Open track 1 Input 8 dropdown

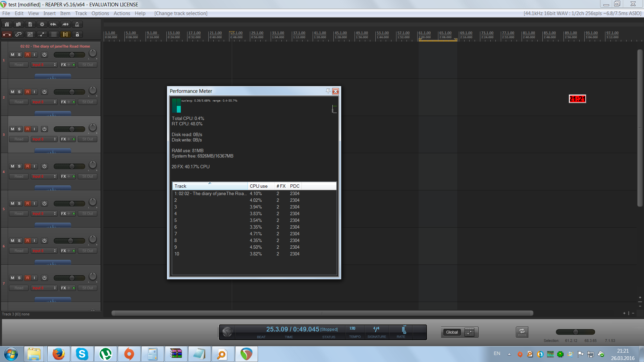pos(44,65)
